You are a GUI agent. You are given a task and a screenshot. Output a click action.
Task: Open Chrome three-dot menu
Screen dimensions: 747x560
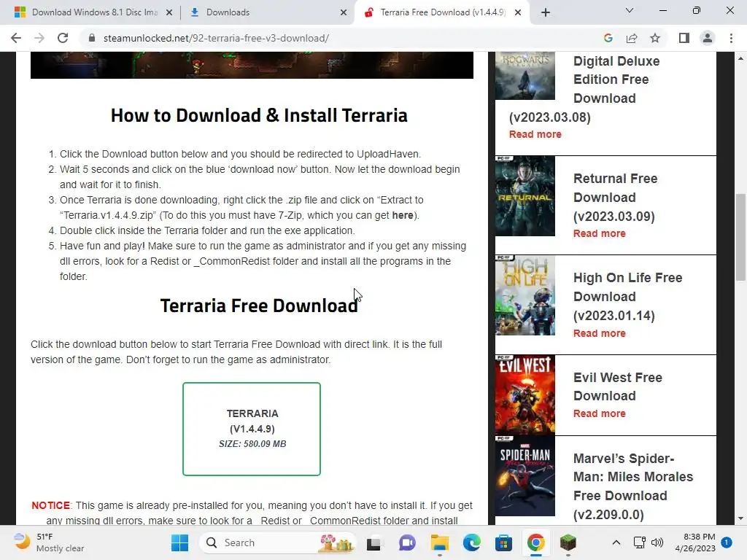(x=731, y=38)
